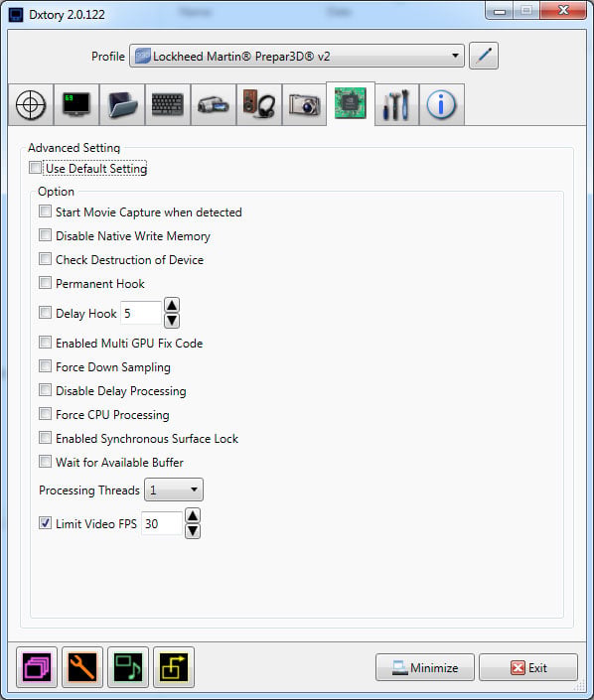Click the Limit Video FPS number field
The height and width of the screenshot is (700, 594).
[162, 523]
